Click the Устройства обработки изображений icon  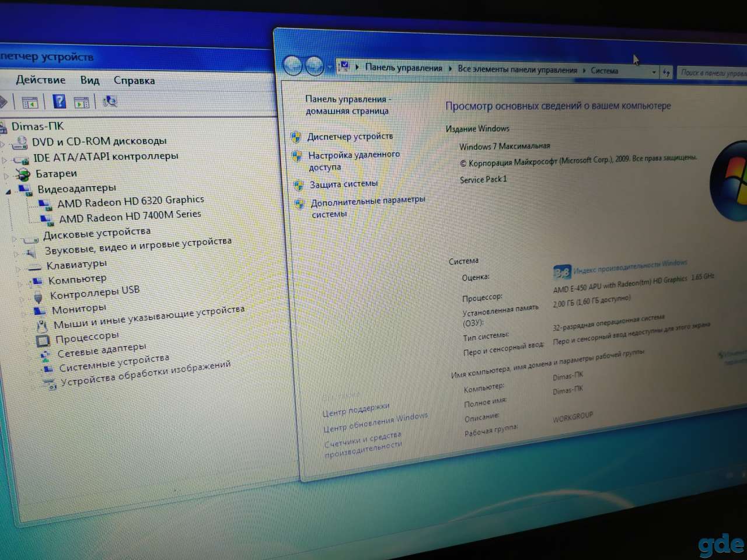50,384
